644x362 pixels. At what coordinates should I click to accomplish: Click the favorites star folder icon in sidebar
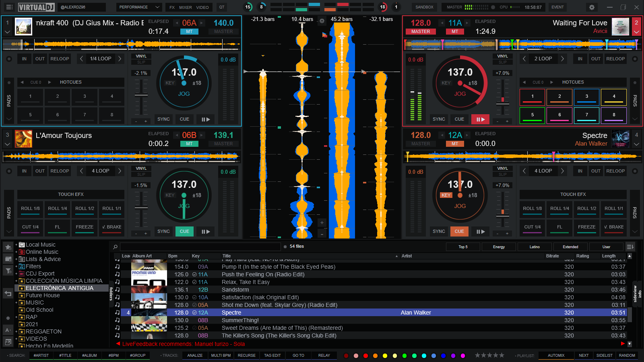point(8,247)
